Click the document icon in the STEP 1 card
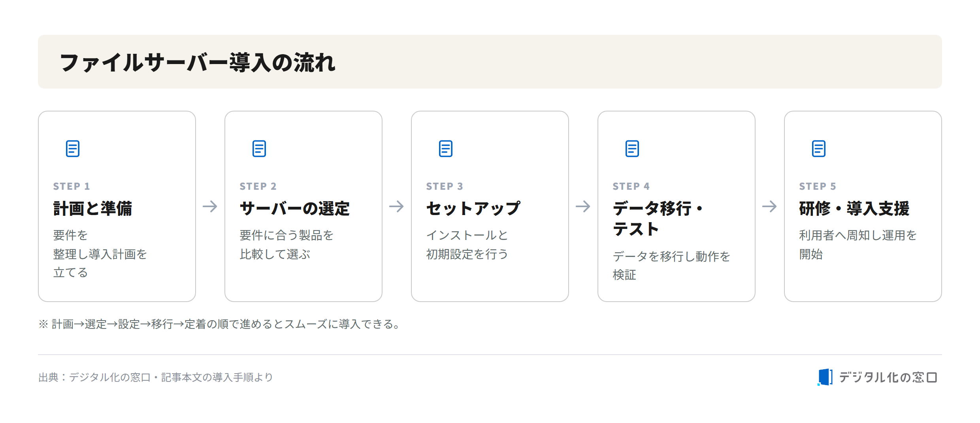The image size is (980, 423). [73, 149]
